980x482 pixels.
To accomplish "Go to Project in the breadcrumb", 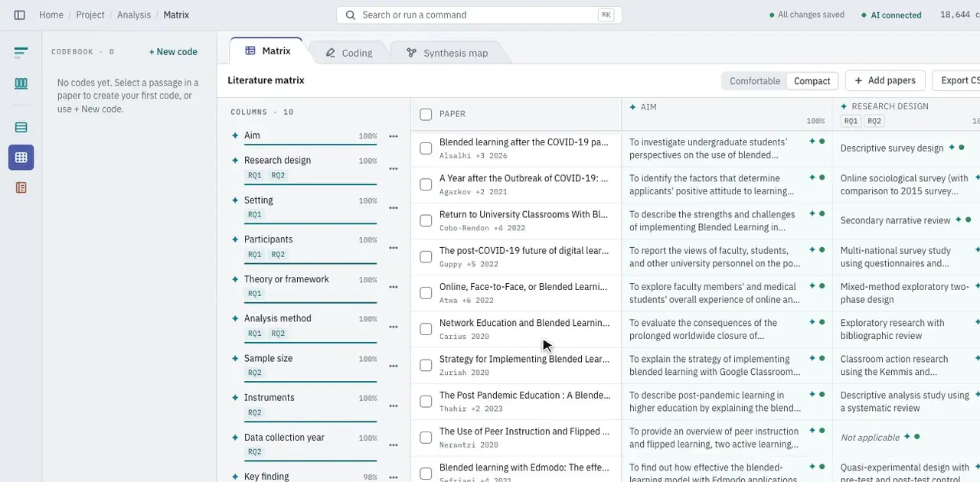I will pos(90,15).
